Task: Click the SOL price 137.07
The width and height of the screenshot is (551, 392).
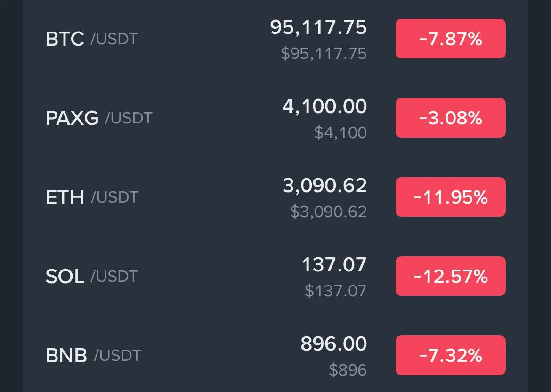Action: click(x=334, y=265)
